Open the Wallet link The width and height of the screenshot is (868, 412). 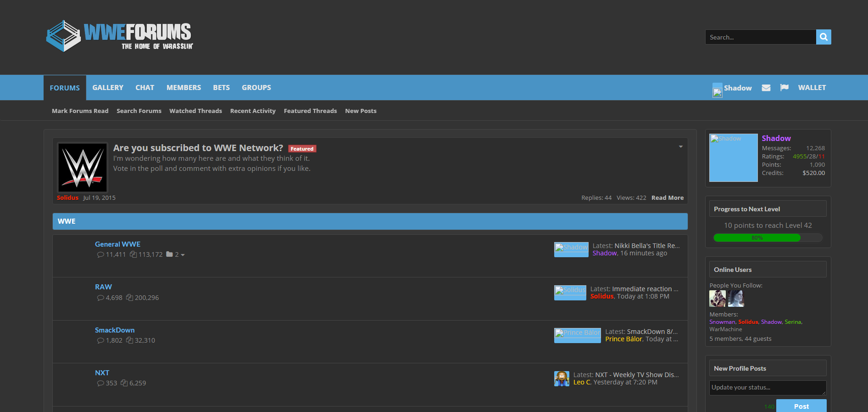(812, 88)
